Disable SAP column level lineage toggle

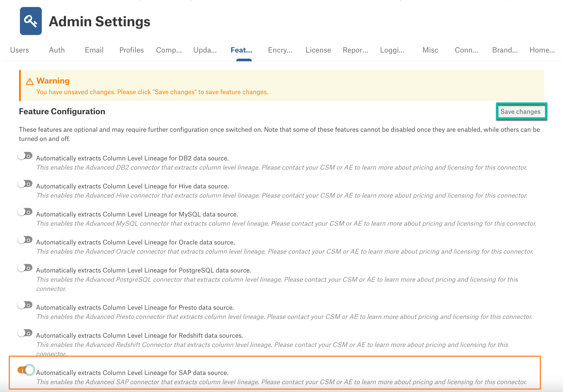click(26, 370)
